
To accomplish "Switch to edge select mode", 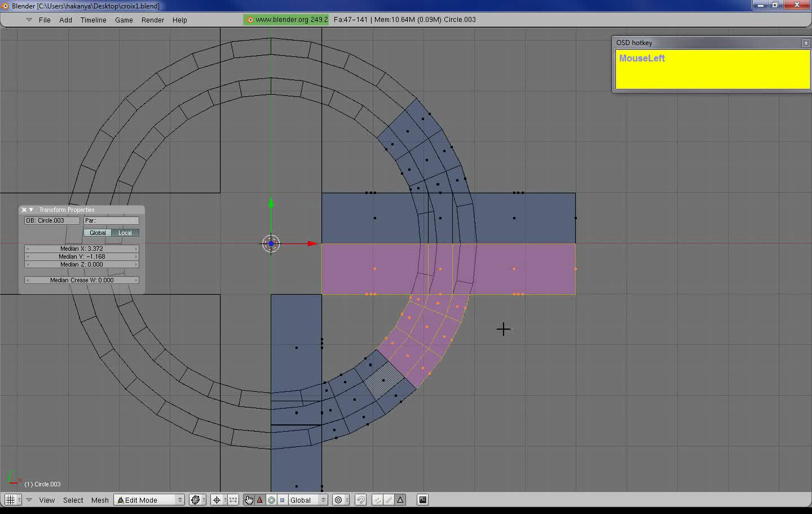I will tap(389, 500).
